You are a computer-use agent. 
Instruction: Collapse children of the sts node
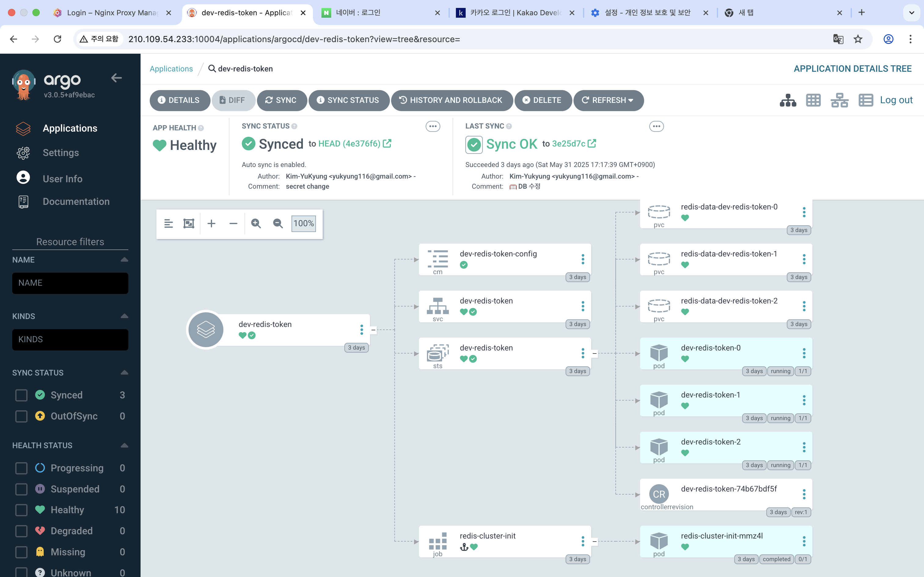tap(595, 354)
